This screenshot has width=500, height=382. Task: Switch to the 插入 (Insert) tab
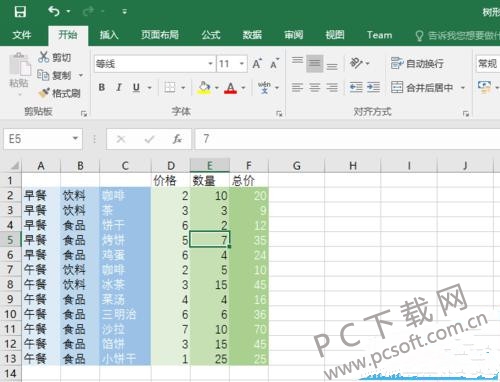109,35
